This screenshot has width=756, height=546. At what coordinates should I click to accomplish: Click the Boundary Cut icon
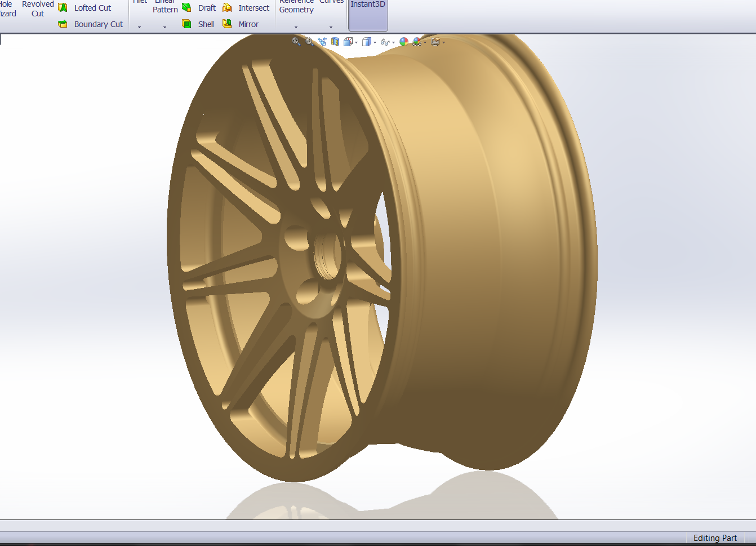(63, 24)
